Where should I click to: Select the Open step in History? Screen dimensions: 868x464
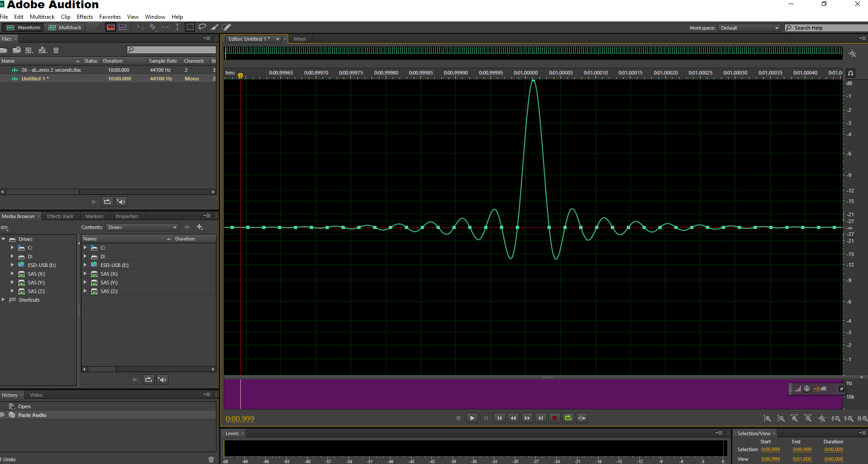pos(108,406)
